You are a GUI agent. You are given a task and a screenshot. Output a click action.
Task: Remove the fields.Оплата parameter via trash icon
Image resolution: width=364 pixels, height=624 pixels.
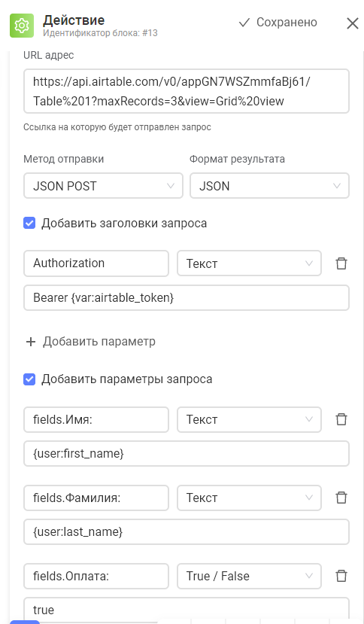tap(341, 576)
